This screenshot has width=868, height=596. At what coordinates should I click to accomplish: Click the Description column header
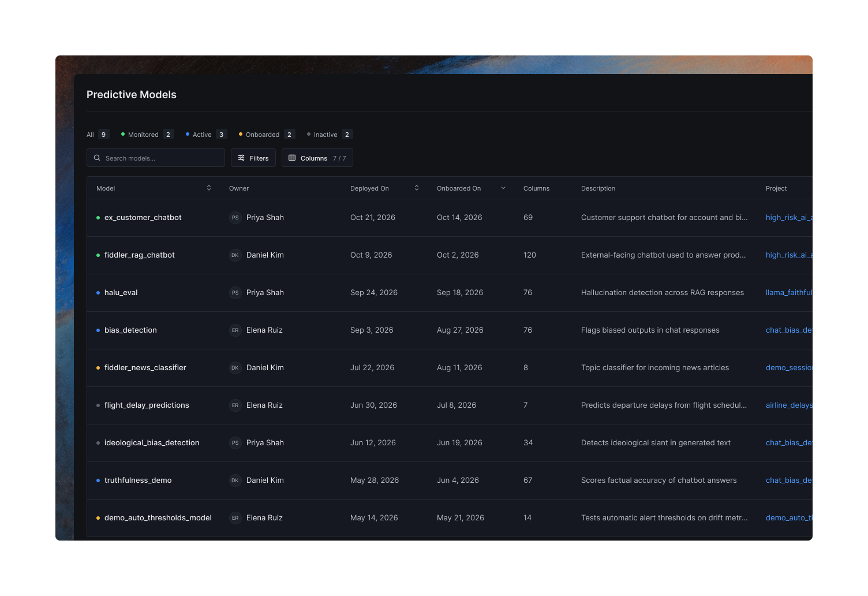(x=598, y=188)
